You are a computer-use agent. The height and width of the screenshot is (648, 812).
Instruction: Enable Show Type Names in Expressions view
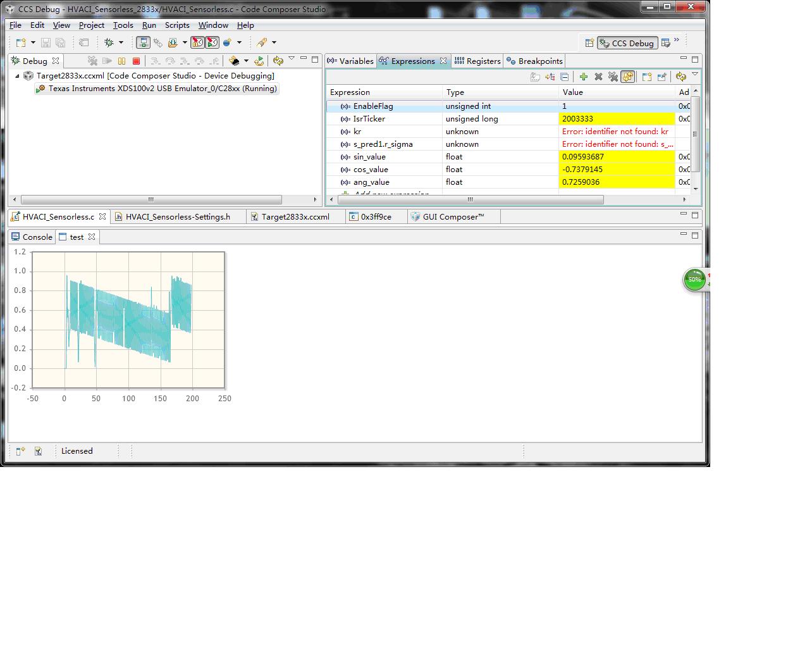534,77
